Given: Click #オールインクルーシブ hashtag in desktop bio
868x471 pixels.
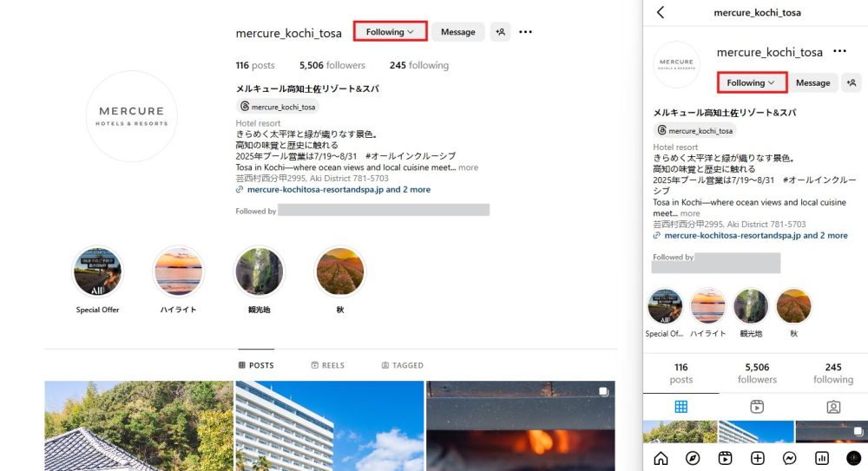Looking at the screenshot, I should click(x=411, y=156).
